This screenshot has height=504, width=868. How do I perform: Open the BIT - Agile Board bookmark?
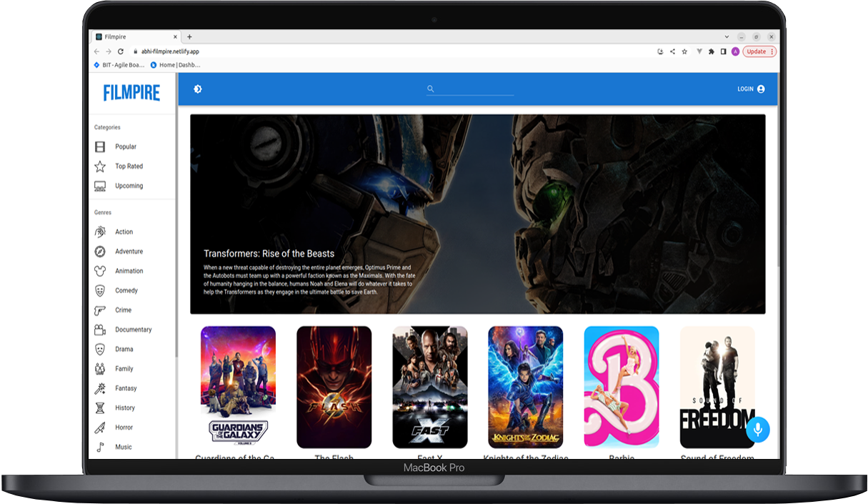click(x=119, y=65)
